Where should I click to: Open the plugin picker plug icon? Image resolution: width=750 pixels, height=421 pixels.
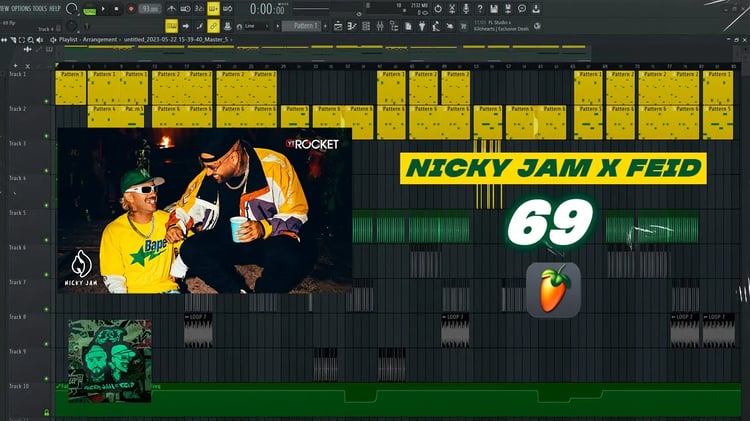(422, 26)
